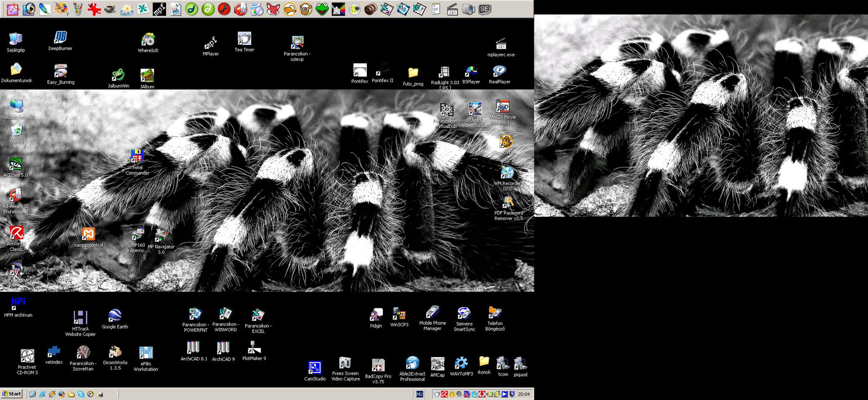Launch Ad-Aware SE Professional

click(x=15, y=201)
